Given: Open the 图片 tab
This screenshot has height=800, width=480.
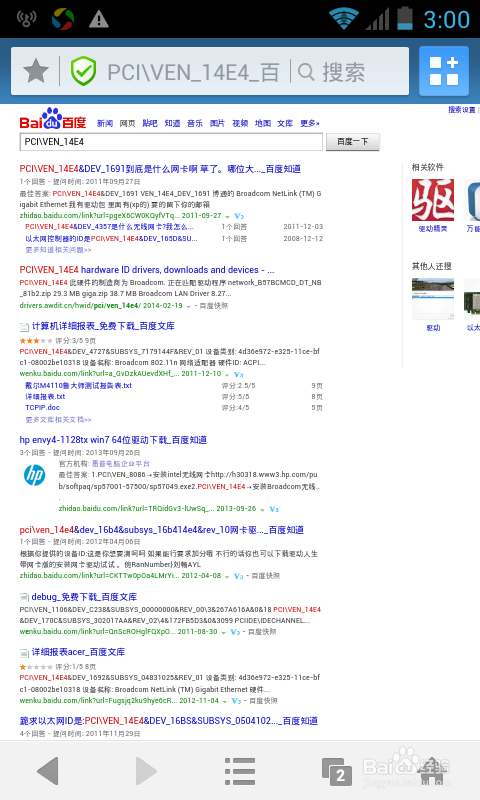Looking at the screenshot, I should coord(217,123).
